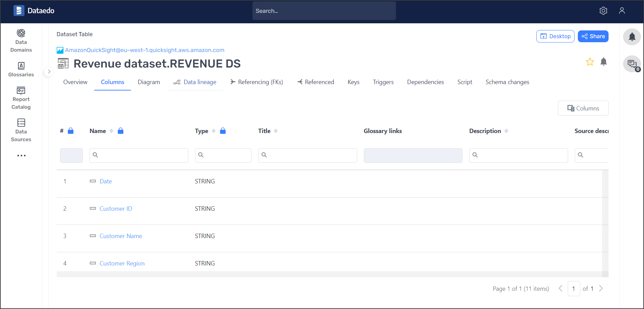Click the QuickSight source icon
Screen dimensions: 644x309
[x=60, y=50]
